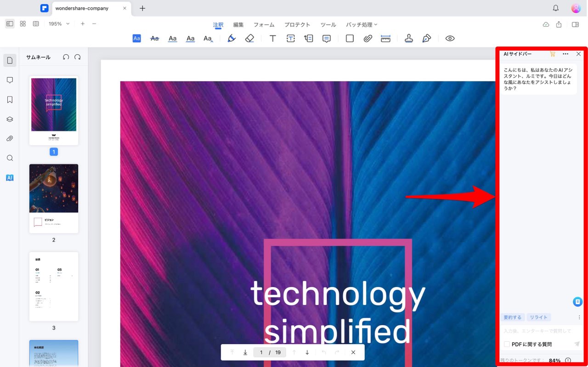588x367 pixels.
Task: Open the search panel in left sidebar
Action: [x=10, y=158]
